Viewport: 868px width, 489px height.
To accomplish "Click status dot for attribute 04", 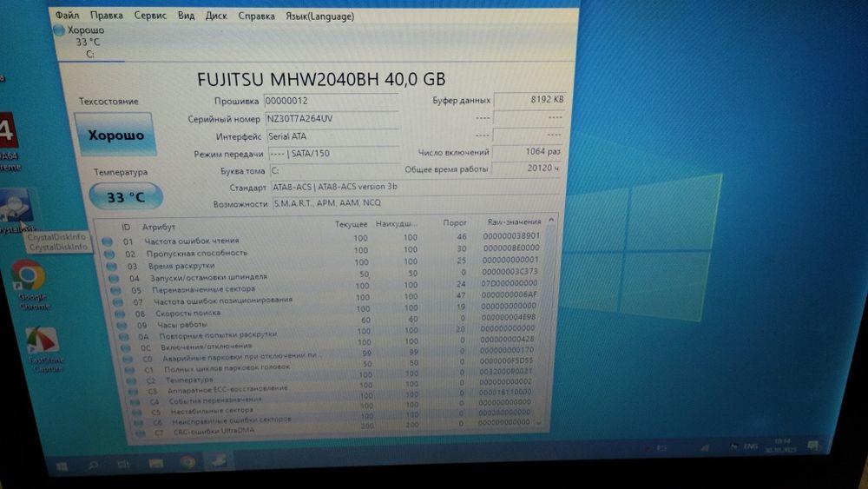I will coord(114,279).
